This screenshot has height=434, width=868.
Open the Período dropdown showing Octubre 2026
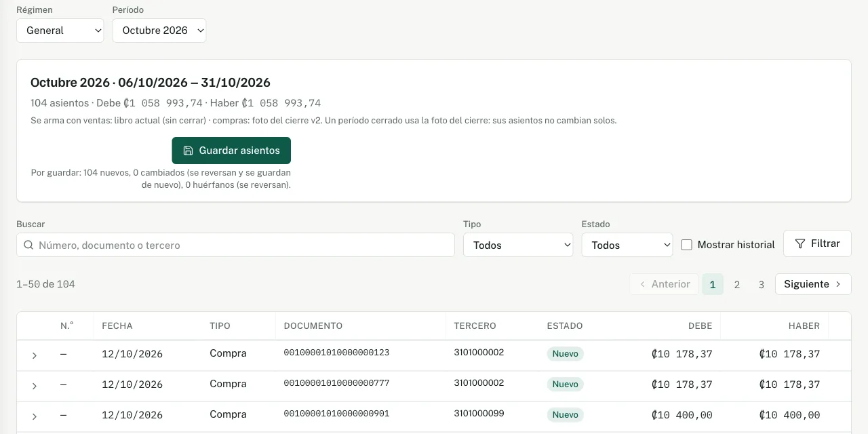click(159, 31)
